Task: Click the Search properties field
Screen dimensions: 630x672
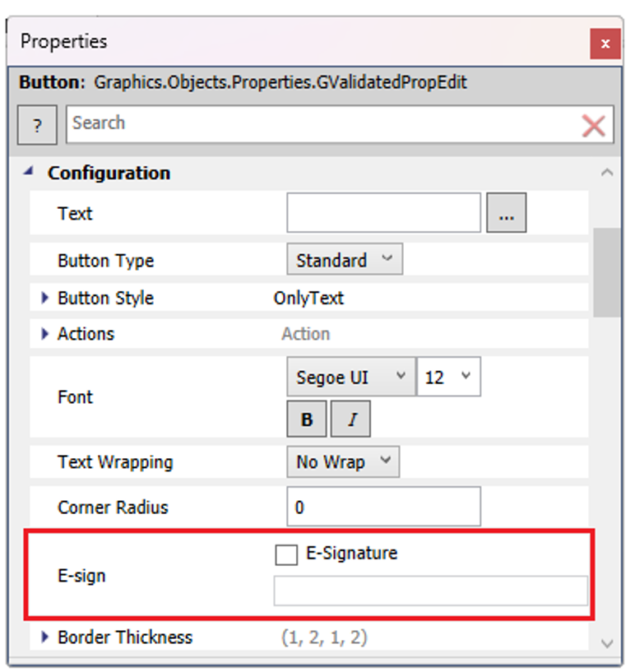Action: (321, 124)
